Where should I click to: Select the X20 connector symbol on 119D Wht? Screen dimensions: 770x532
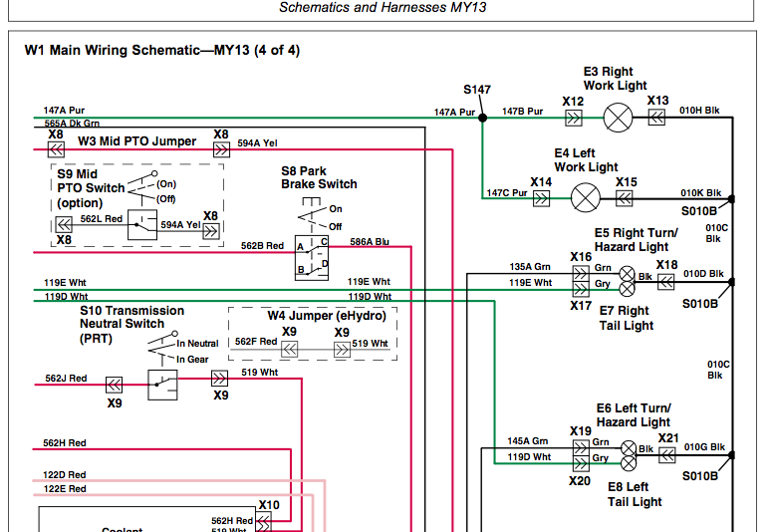click(x=581, y=463)
